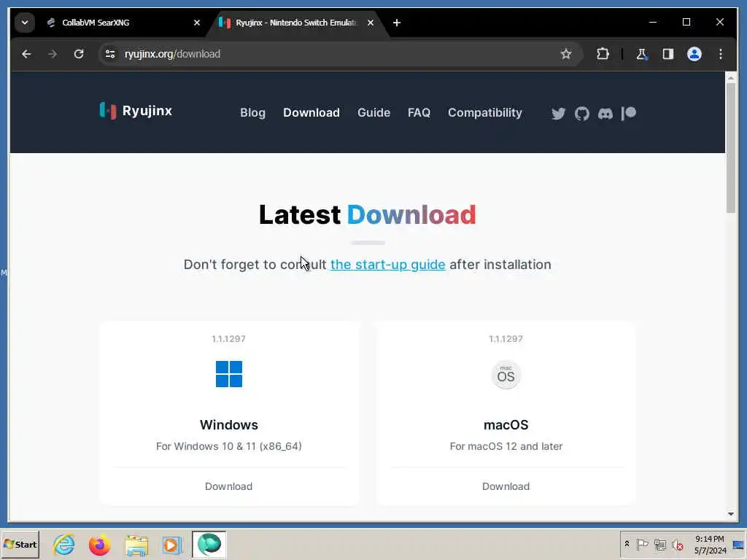Viewport: 747px width, 560px height.
Task: Open the Windows Start menu
Action: point(20,544)
